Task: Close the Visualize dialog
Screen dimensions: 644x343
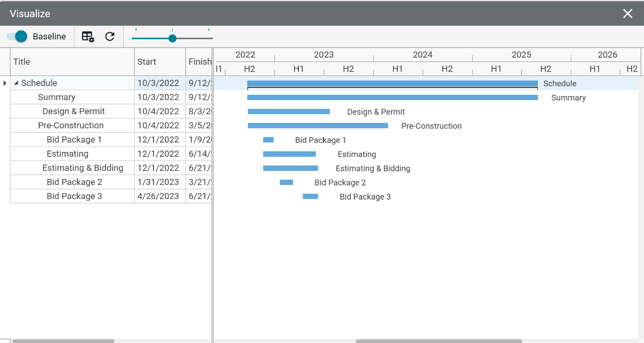Action: (628, 13)
